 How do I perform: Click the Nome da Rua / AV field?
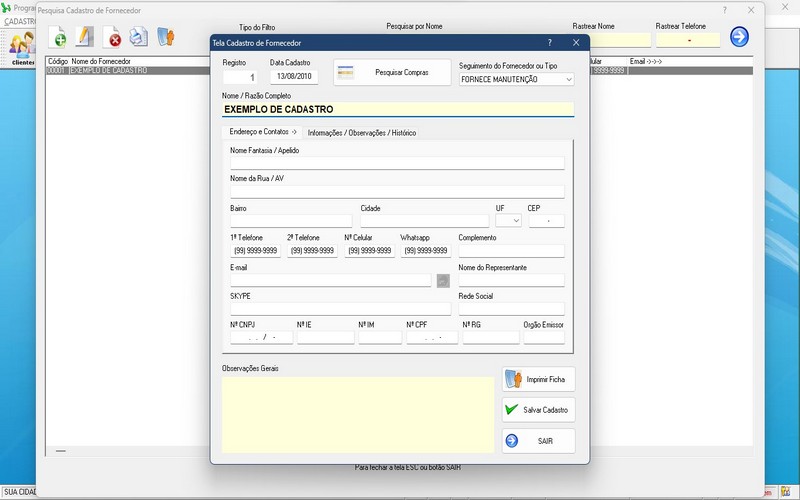point(397,192)
